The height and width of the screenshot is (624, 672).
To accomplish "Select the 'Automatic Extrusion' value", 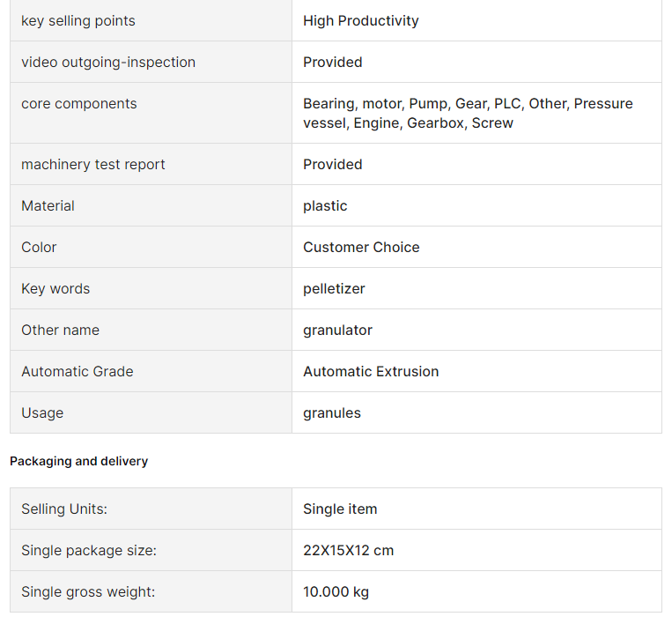I will pyautogui.click(x=371, y=371).
